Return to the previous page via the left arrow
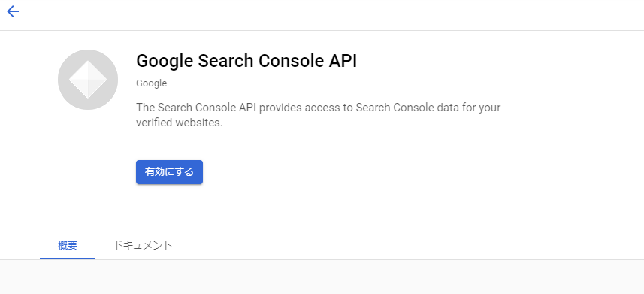 coord(13,11)
